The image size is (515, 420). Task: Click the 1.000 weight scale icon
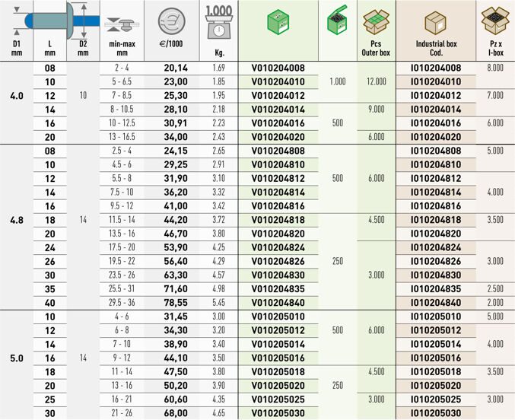[x=218, y=20]
